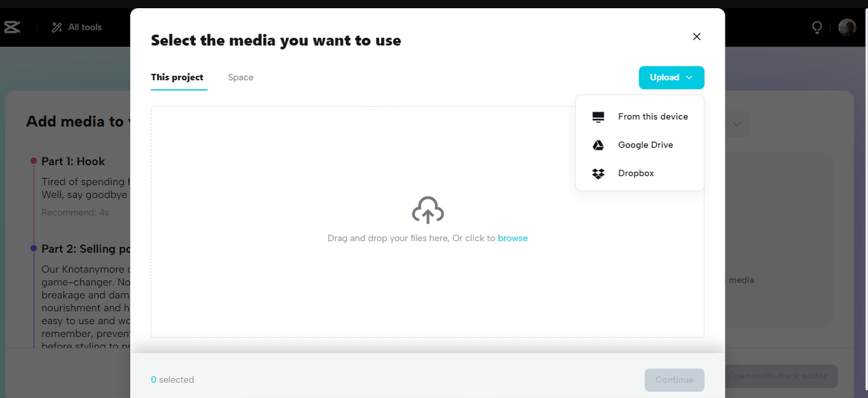This screenshot has height=398, width=868.
Task: Click the Dropbox icon
Action: point(597,173)
